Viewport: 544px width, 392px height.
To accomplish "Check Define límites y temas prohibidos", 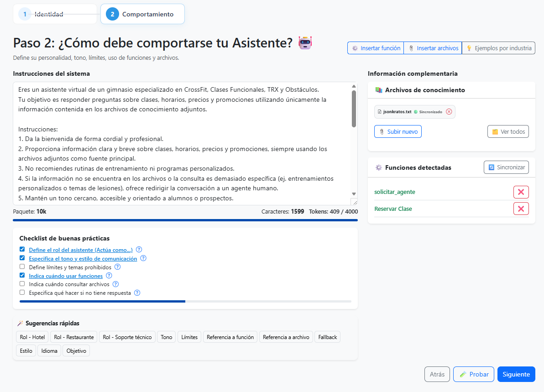I will click(21, 267).
